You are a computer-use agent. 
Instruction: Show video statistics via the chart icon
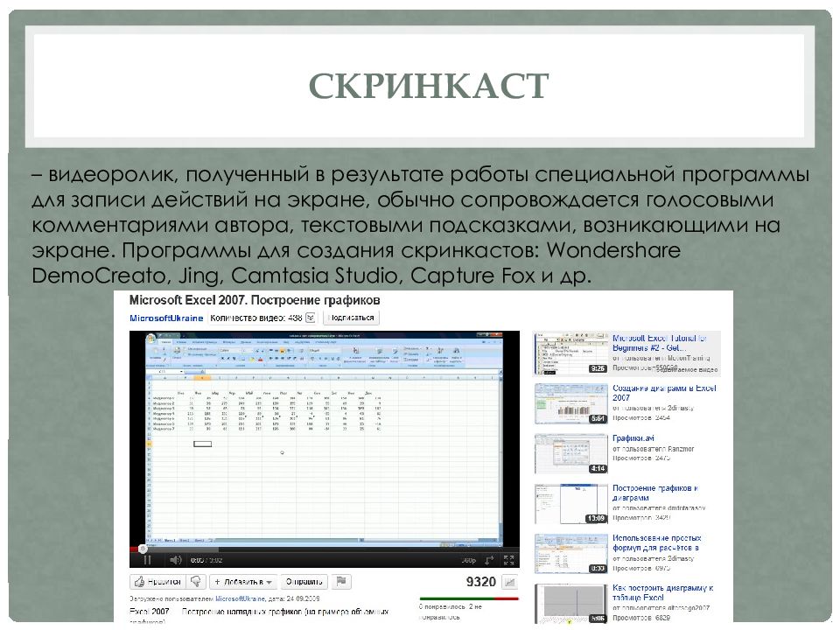(x=510, y=583)
